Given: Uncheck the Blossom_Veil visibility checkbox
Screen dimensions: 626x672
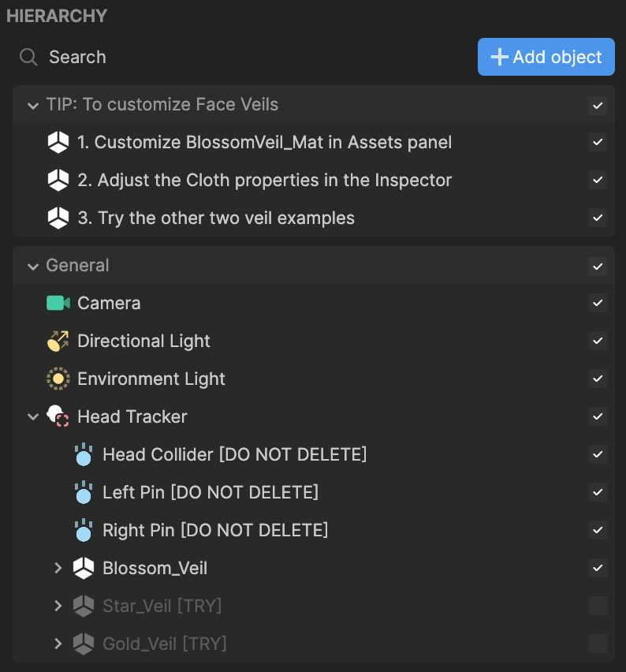Looking at the screenshot, I should pyautogui.click(x=598, y=568).
